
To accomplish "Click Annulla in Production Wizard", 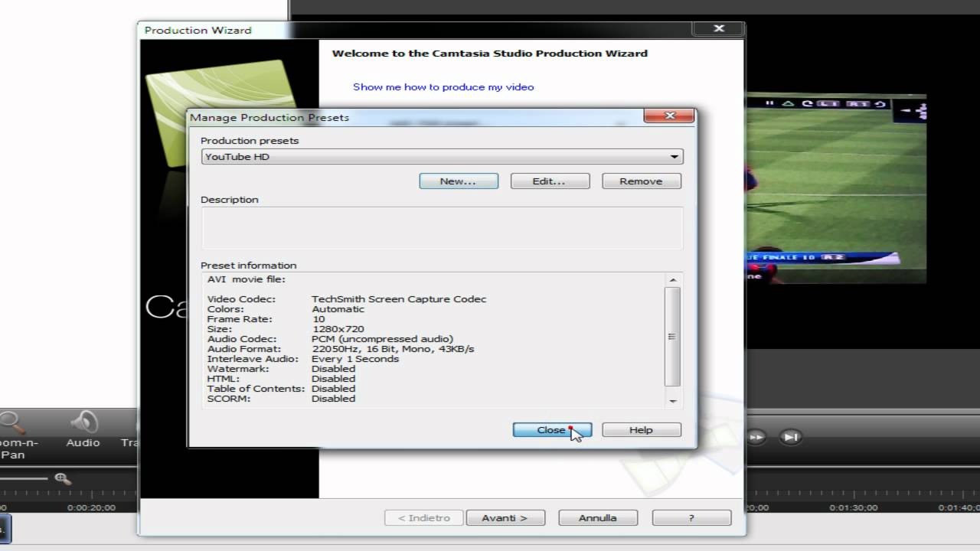I will (597, 518).
